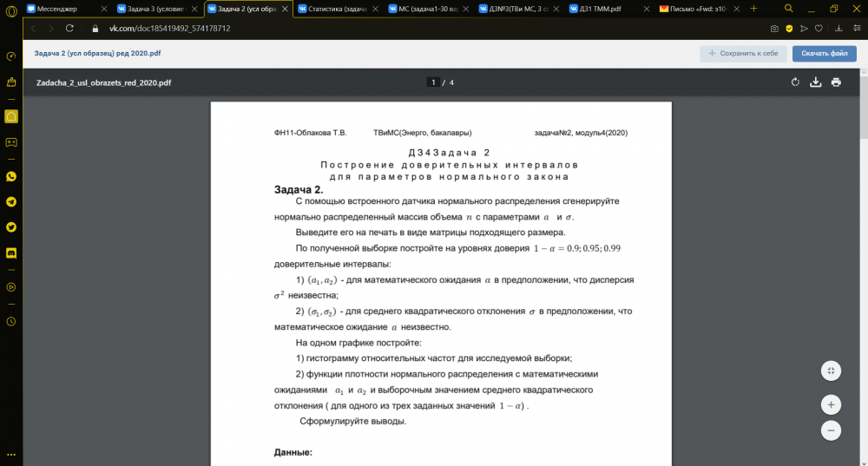Click the Скачать файл button
The image size is (868, 466).
coord(825,54)
